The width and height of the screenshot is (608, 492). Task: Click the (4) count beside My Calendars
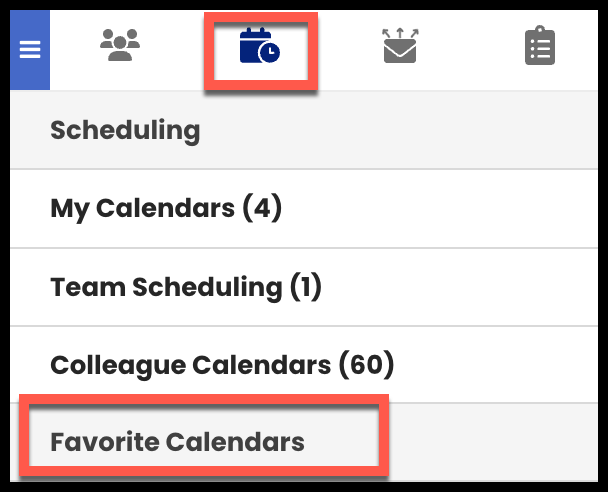tap(262, 208)
